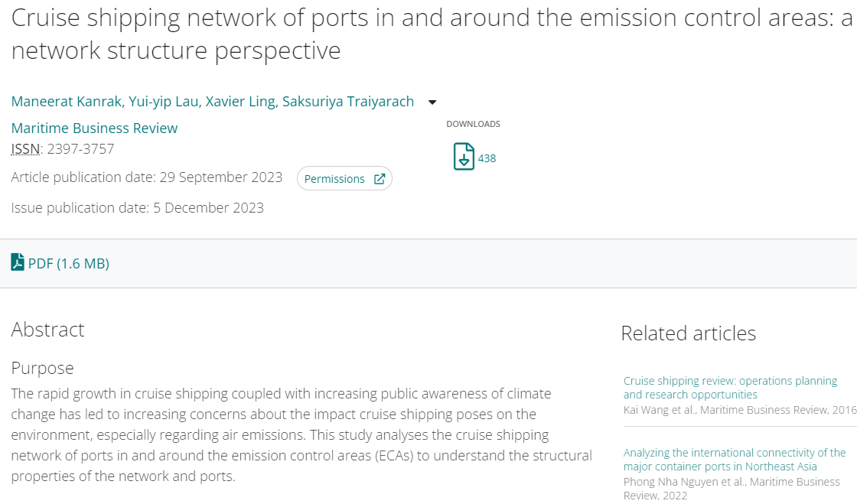The width and height of the screenshot is (857, 504).
Task: Click the article publication date text
Action: coord(146,177)
